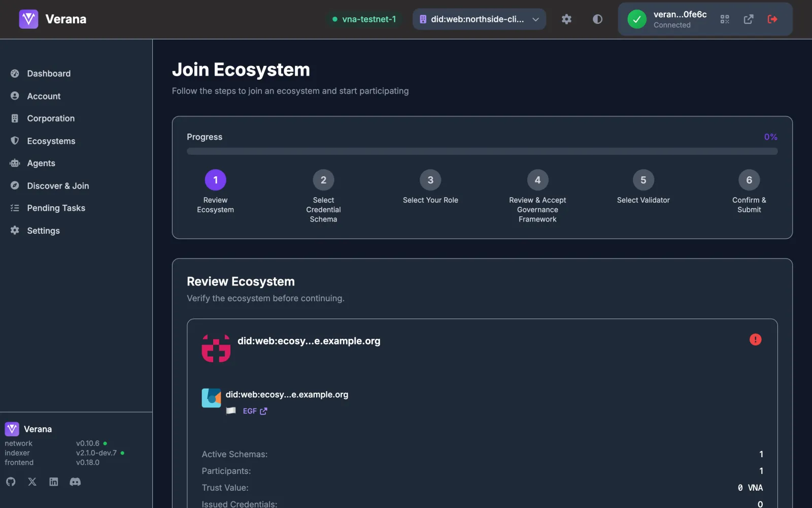Open the EGF external link

click(255, 411)
